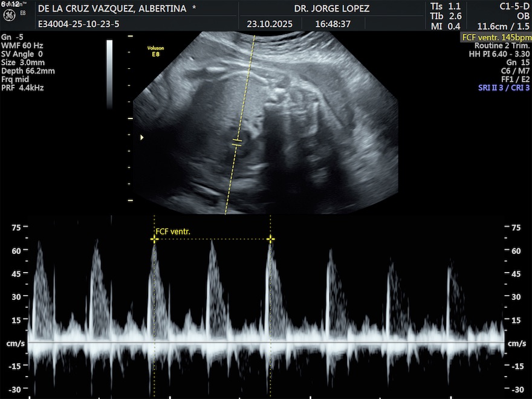Image resolution: width=532 pixels, height=399 pixels.
Task: Click the exam date 23.10.2025
Action: point(270,24)
